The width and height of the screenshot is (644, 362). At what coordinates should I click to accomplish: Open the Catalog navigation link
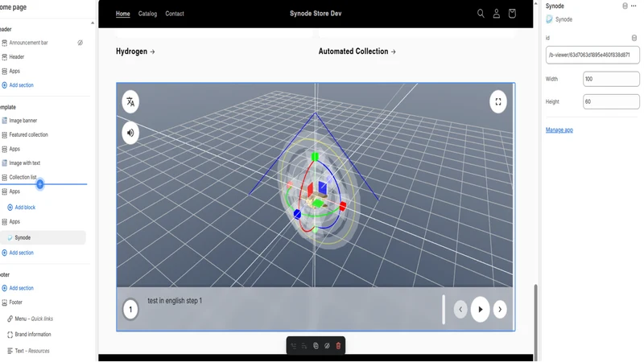click(x=147, y=14)
